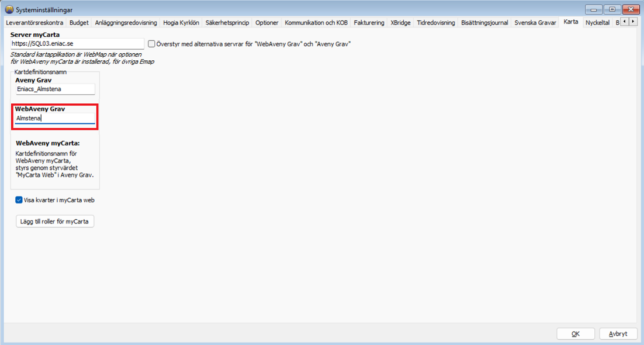This screenshot has height=345, width=644.
Task: Close the Systeminställningar window
Action: [x=631, y=9]
